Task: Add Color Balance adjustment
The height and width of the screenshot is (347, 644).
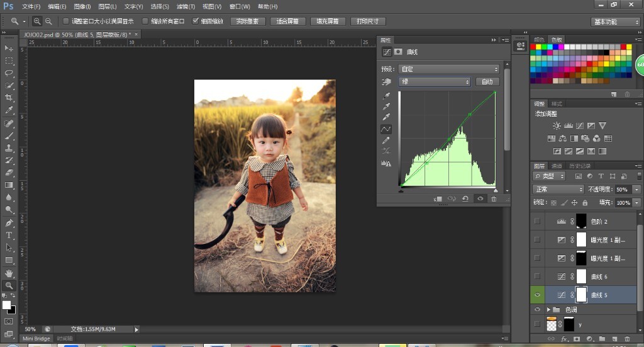Action: point(563,139)
